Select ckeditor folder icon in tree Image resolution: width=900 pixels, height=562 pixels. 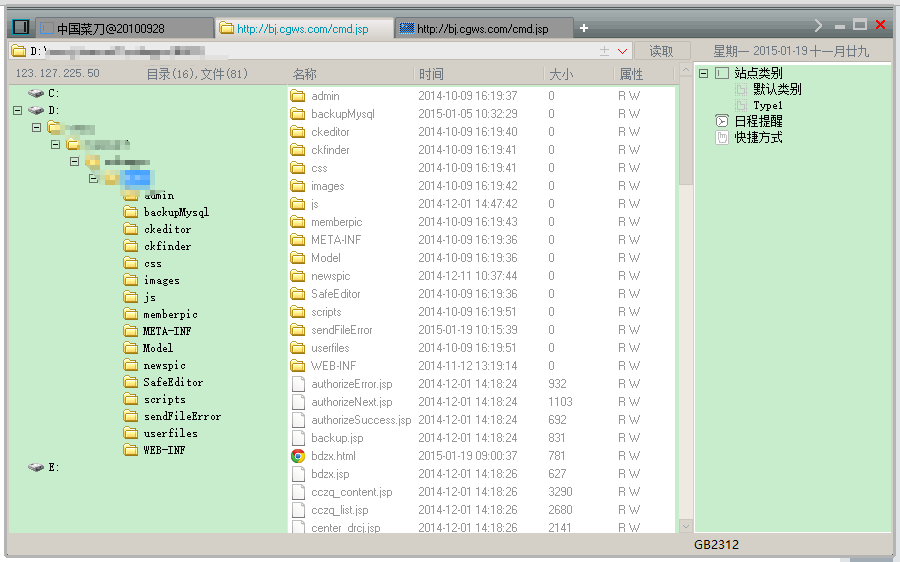coord(131,229)
